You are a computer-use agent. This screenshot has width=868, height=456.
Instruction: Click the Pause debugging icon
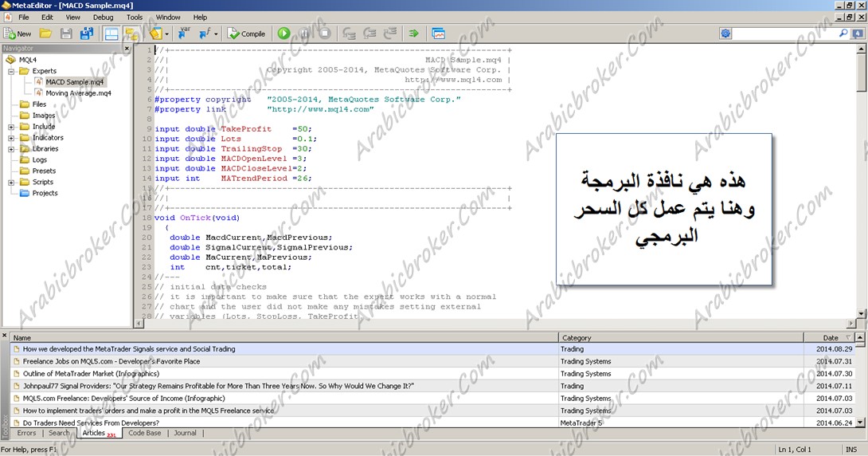point(304,33)
